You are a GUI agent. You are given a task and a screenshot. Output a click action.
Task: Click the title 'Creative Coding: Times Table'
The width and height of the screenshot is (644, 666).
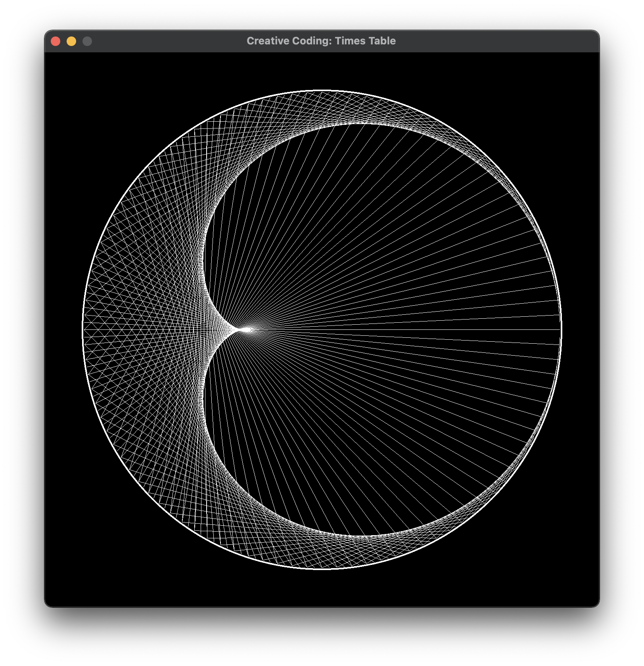click(321, 41)
